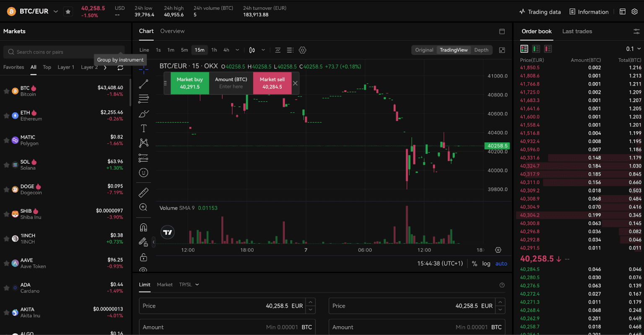Enable the Depth chart view
Image resolution: width=644 pixels, height=335 pixels.
tap(481, 50)
